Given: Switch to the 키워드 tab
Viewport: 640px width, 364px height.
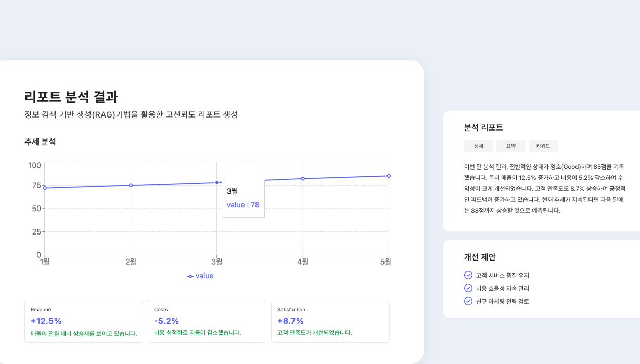Looking at the screenshot, I should pos(543,146).
